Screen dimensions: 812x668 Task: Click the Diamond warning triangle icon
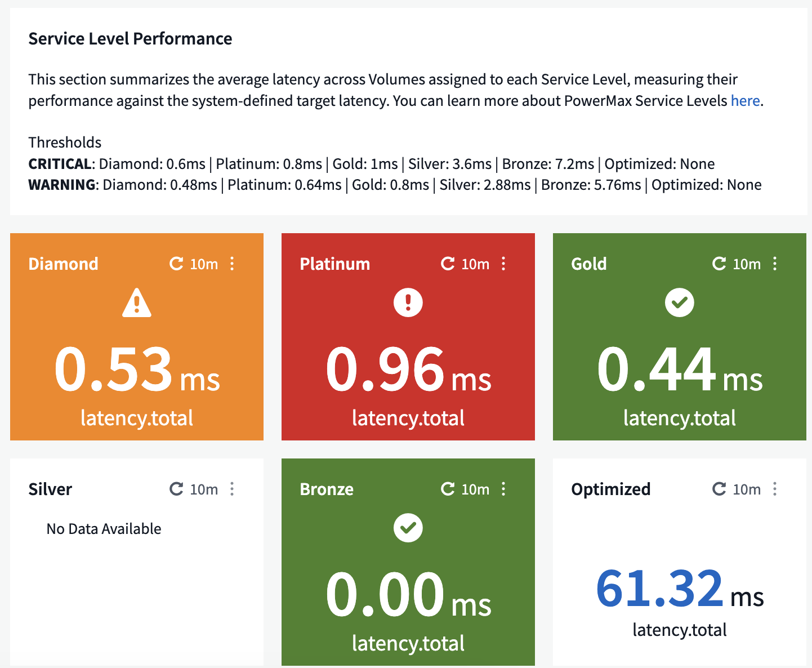point(137,303)
